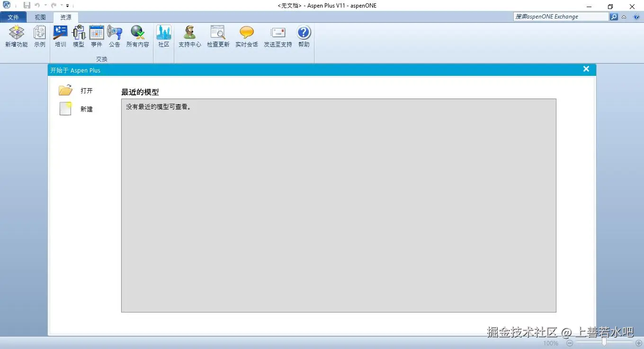Start a 实时会话 live chat
644x349 pixels.
(x=247, y=37)
